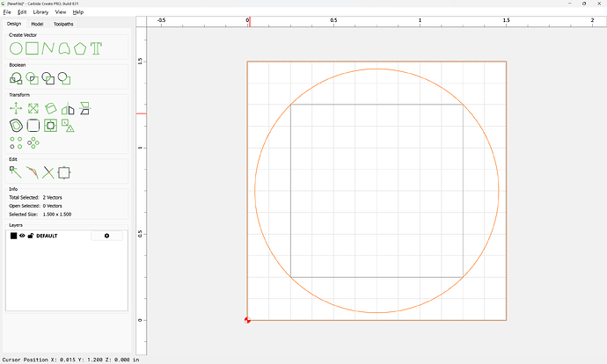The height and width of the screenshot is (364, 607).
Task: Switch to the Model tab
Action: tap(37, 24)
